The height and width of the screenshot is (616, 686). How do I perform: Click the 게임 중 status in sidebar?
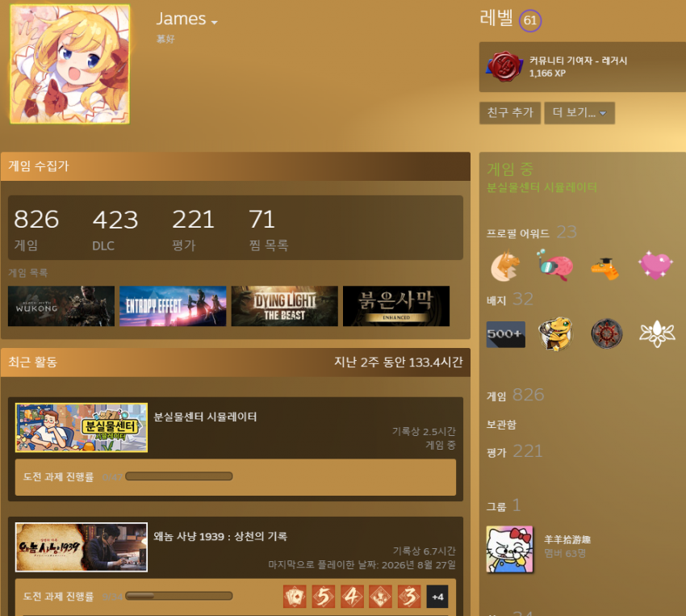tap(510, 170)
